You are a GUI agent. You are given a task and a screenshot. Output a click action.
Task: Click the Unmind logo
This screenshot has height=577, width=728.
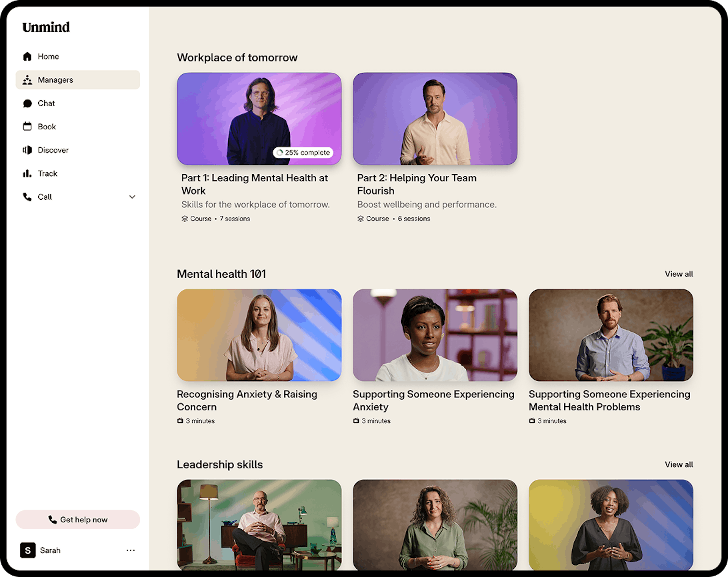pyautogui.click(x=46, y=27)
